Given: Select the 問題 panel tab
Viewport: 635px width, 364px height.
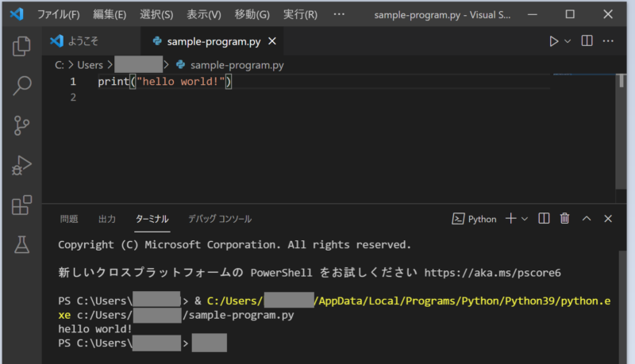Looking at the screenshot, I should [x=69, y=219].
